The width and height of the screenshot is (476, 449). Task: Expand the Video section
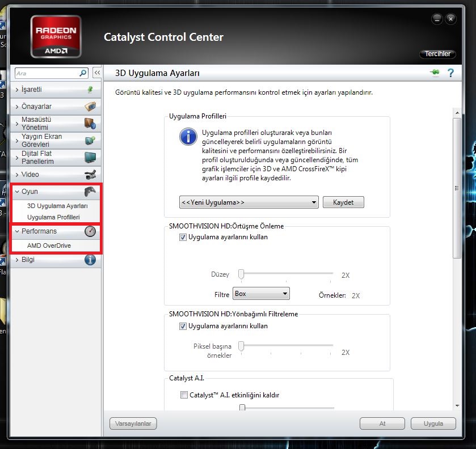click(x=17, y=175)
